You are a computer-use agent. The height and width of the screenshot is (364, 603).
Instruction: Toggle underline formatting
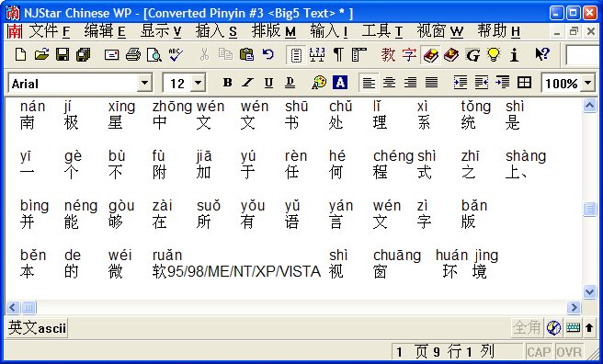[x=268, y=82]
